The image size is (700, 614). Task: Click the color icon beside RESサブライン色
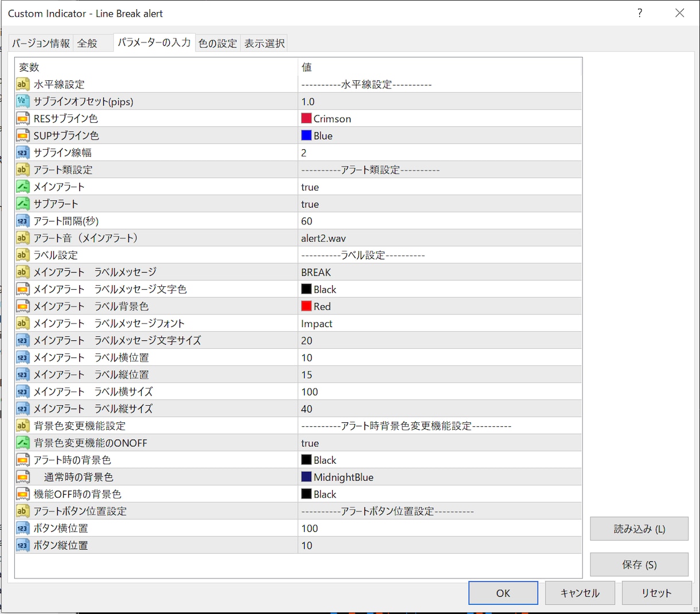[22, 119]
